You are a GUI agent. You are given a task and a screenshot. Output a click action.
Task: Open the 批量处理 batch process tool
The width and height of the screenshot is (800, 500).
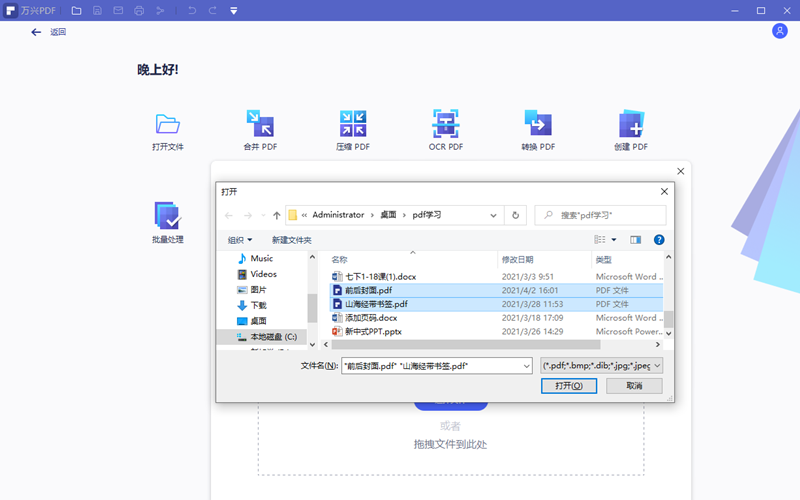[x=167, y=216]
